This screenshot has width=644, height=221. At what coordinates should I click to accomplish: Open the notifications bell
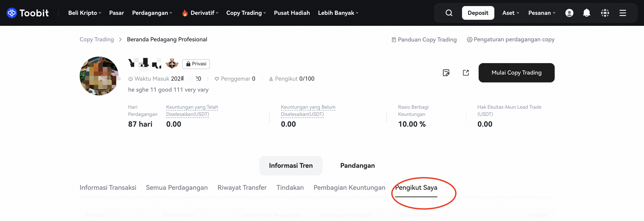pos(586,13)
